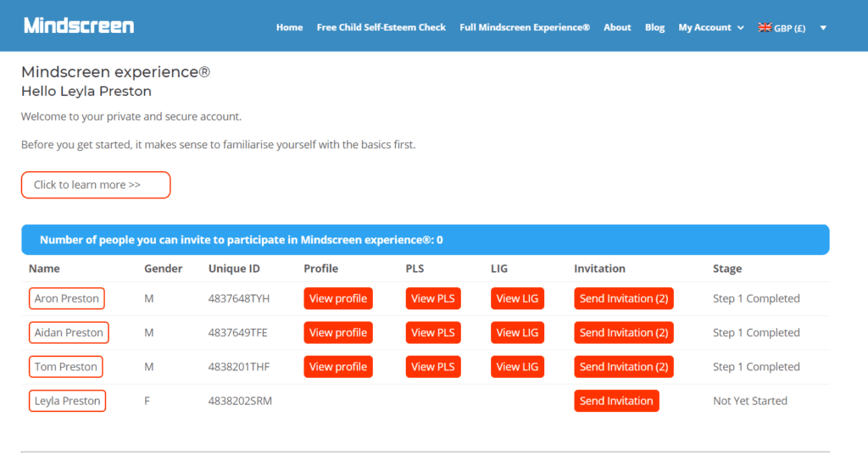Viewport: 868px width, 455px height.
Task: View LIG for Aron Preston
Action: coord(517,298)
